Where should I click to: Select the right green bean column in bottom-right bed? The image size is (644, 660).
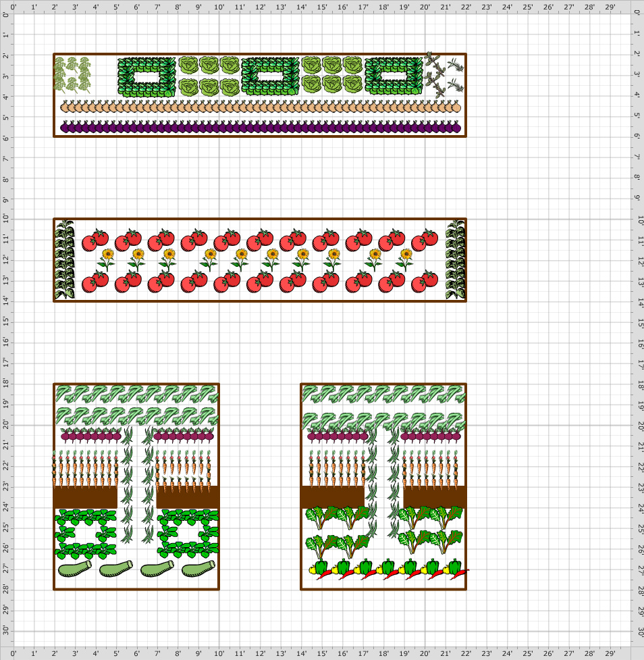click(394, 483)
